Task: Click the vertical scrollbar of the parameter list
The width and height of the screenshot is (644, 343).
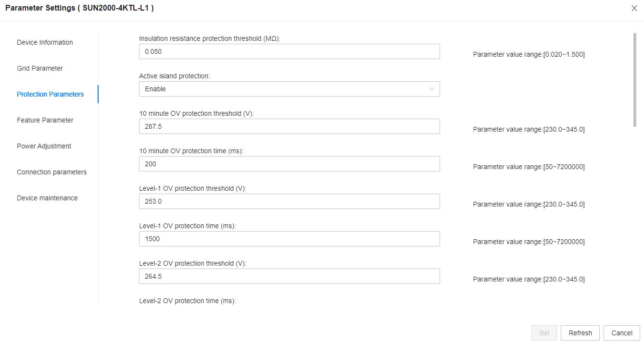Action: pos(635,80)
